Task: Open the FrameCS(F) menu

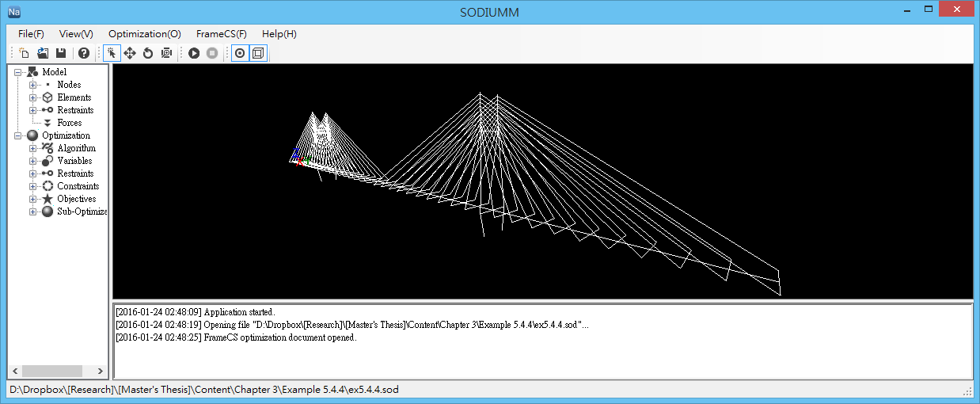Action: [x=221, y=34]
